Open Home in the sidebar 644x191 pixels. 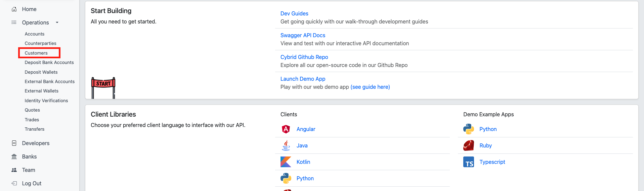click(x=29, y=9)
